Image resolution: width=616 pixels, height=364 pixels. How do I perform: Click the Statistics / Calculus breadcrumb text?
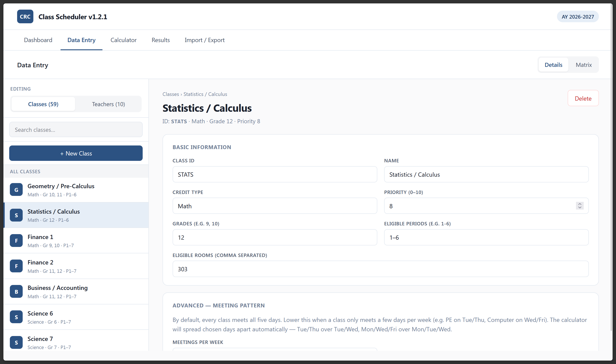pos(205,94)
